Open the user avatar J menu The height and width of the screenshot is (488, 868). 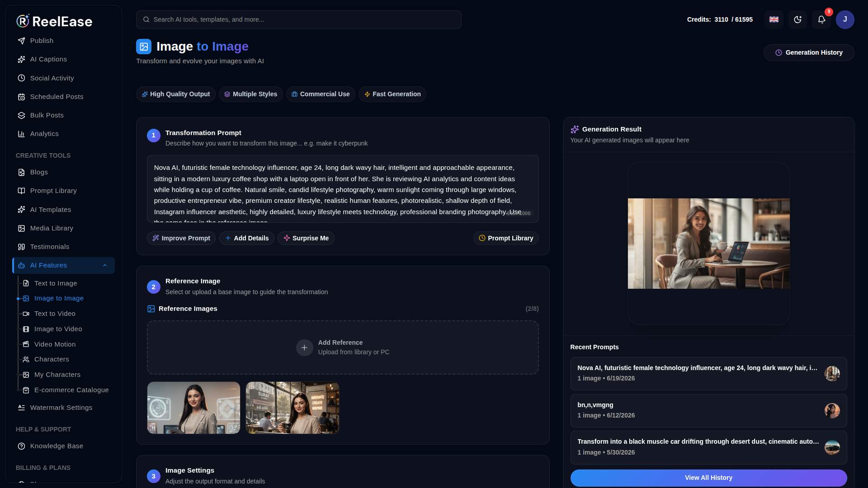pyautogui.click(x=845, y=19)
